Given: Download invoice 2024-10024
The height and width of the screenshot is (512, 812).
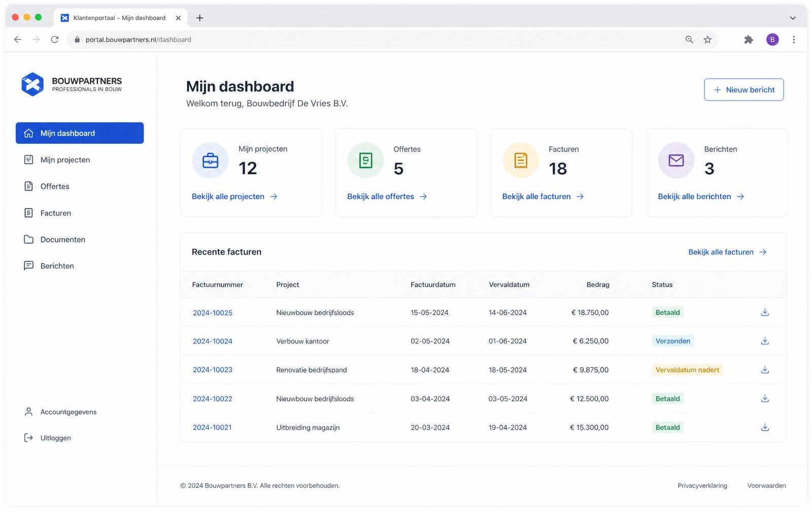Looking at the screenshot, I should tap(765, 341).
